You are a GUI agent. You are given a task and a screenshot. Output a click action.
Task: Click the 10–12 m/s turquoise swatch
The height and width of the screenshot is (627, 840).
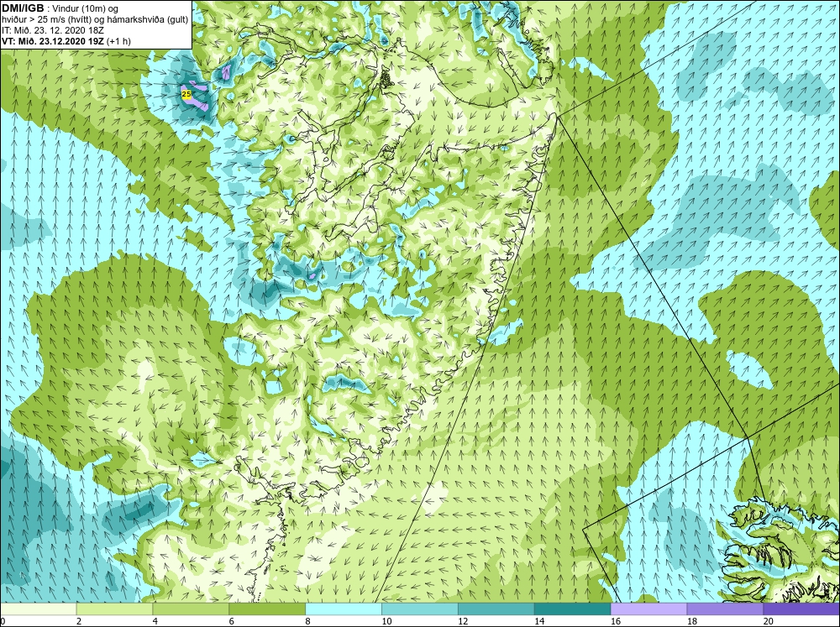pyautogui.click(x=419, y=609)
